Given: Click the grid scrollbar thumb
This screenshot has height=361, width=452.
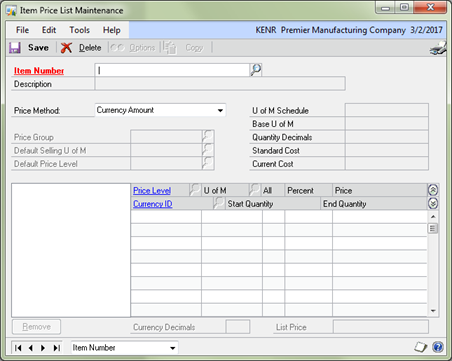Looking at the screenshot, I should (x=433, y=228).
